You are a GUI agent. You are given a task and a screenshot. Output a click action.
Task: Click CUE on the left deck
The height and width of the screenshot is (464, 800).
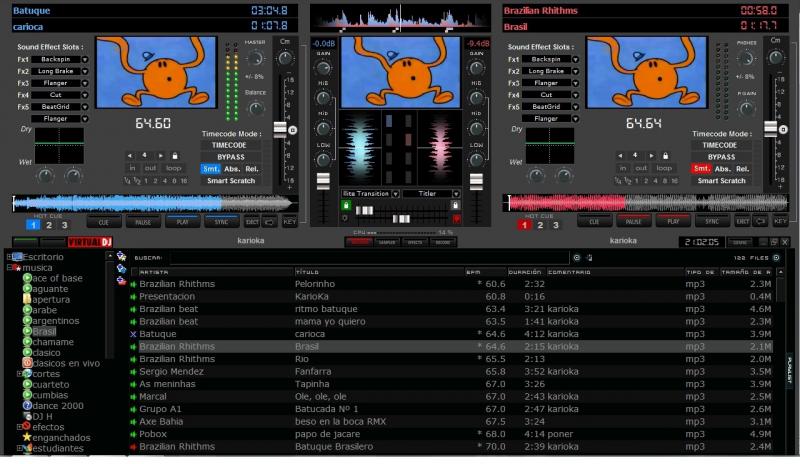point(104,222)
